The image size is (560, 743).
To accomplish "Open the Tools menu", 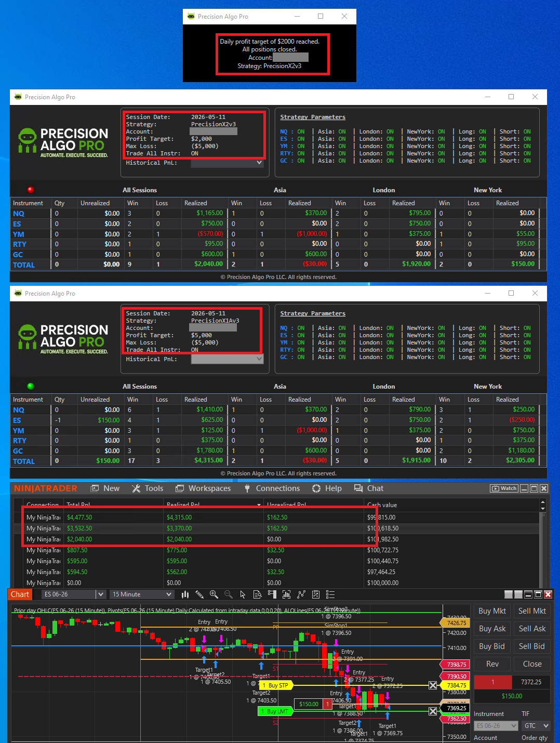I will (148, 488).
